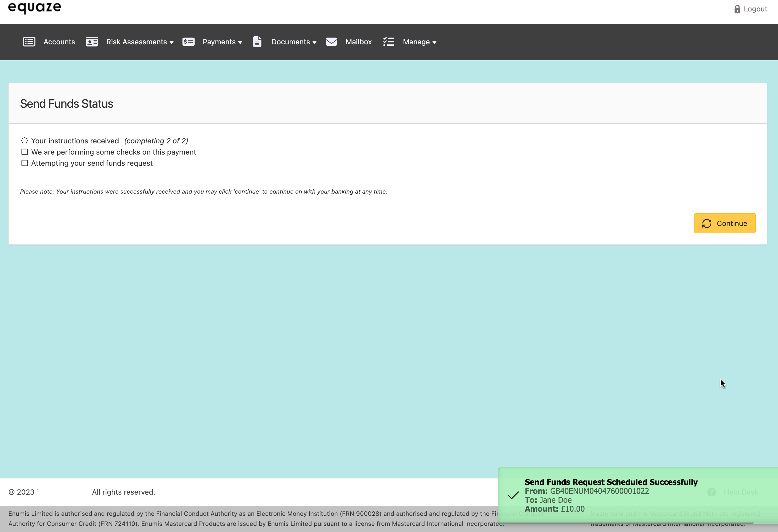
Task: Go to the Accounts menu item
Action: click(59, 42)
